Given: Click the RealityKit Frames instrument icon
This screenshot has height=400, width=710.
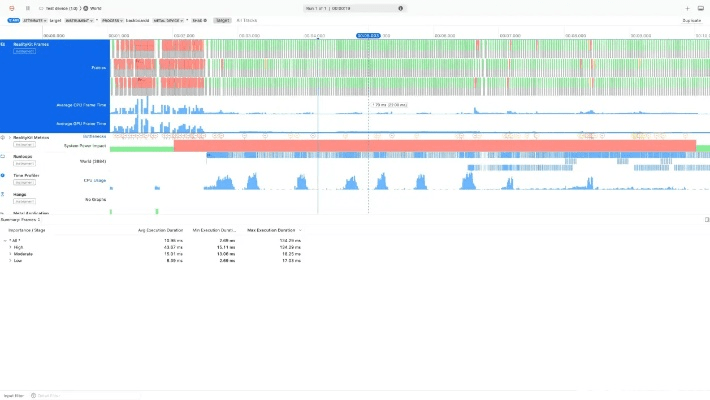Looking at the screenshot, I should point(4,45).
